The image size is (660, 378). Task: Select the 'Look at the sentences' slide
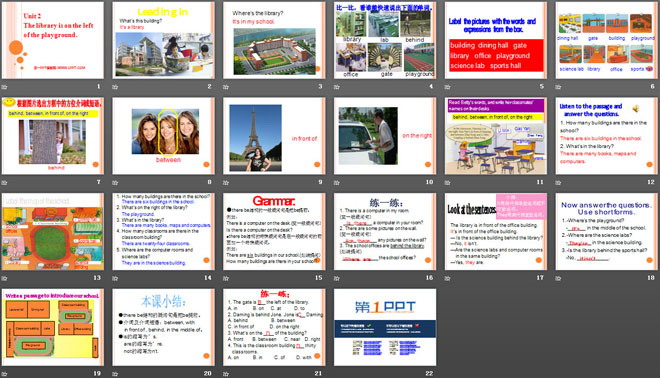(x=496, y=232)
